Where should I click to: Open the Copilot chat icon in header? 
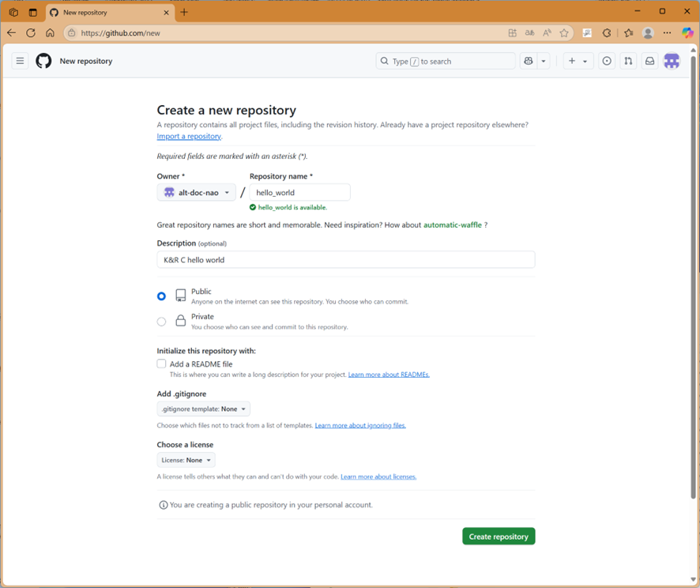pyautogui.click(x=528, y=61)
